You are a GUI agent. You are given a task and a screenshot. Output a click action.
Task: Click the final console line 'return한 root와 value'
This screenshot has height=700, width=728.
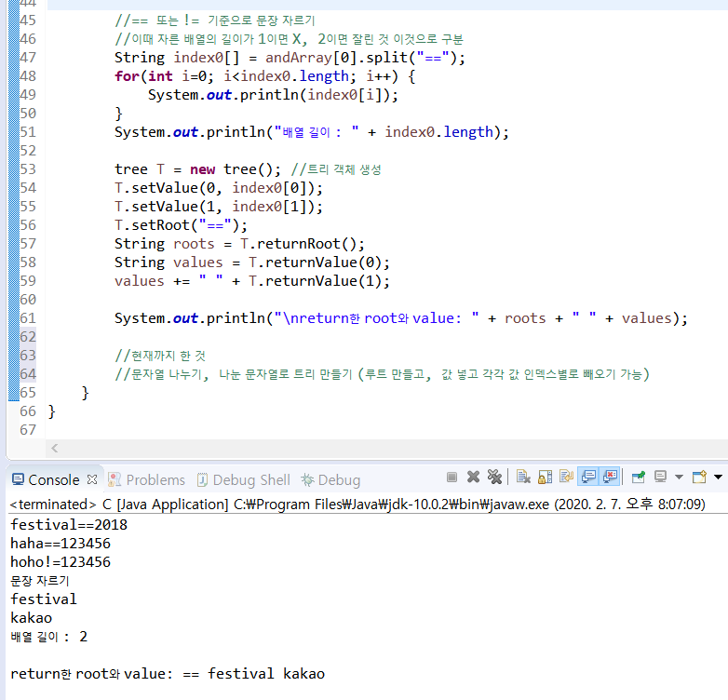click(x=168, y=674)
